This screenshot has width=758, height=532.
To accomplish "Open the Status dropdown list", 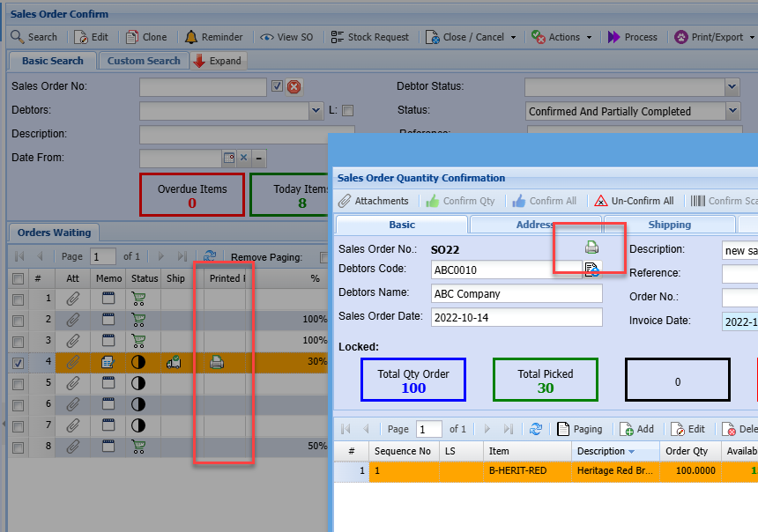I will coord(732,111).
